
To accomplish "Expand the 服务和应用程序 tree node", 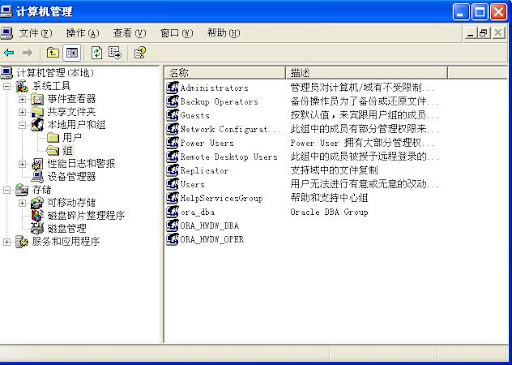I will tap(7, 242).
